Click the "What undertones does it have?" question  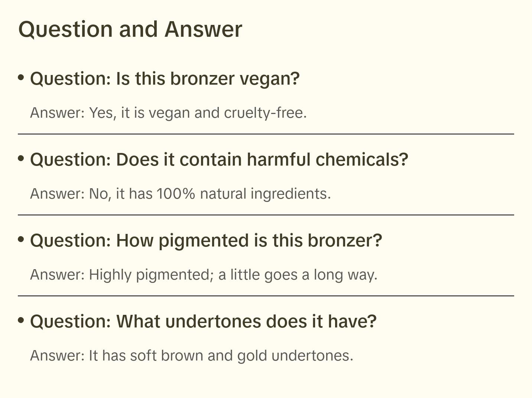pos(203,322)
